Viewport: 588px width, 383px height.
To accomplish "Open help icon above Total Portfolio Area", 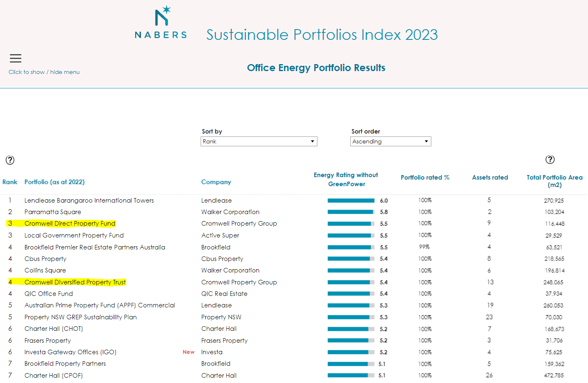I will click(x=550, y=159).
